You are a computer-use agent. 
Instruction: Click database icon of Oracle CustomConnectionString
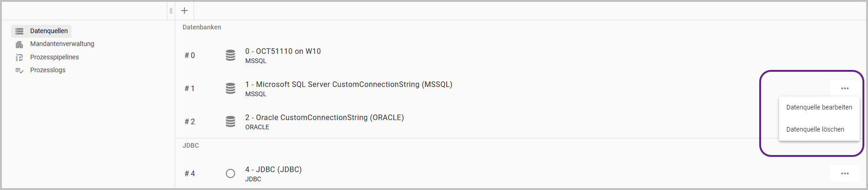[x=230, y=121]
